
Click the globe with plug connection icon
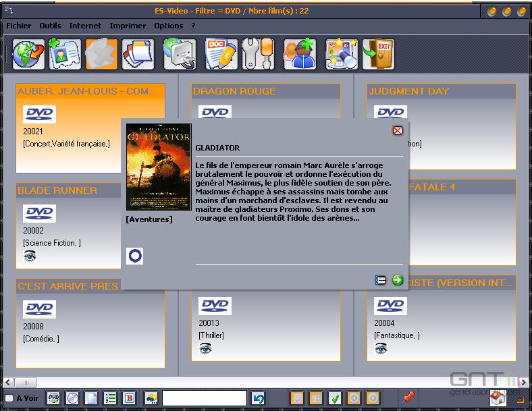point(180,54)
